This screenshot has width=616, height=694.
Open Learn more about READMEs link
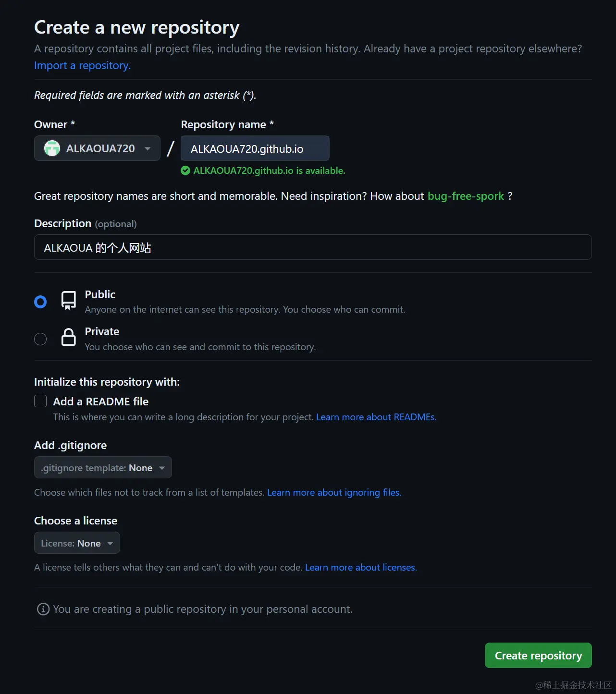376,417
